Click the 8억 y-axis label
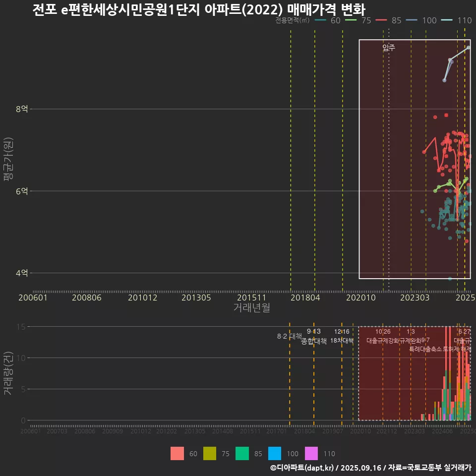Screen dimensions: 476x476 pyautogui.click(x=22, y=109)
